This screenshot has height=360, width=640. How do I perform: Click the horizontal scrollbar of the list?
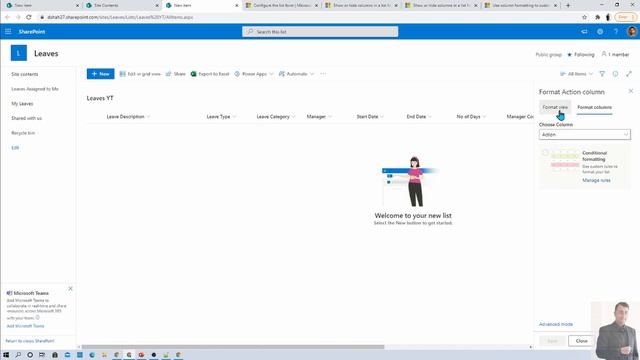coord(233,347)
